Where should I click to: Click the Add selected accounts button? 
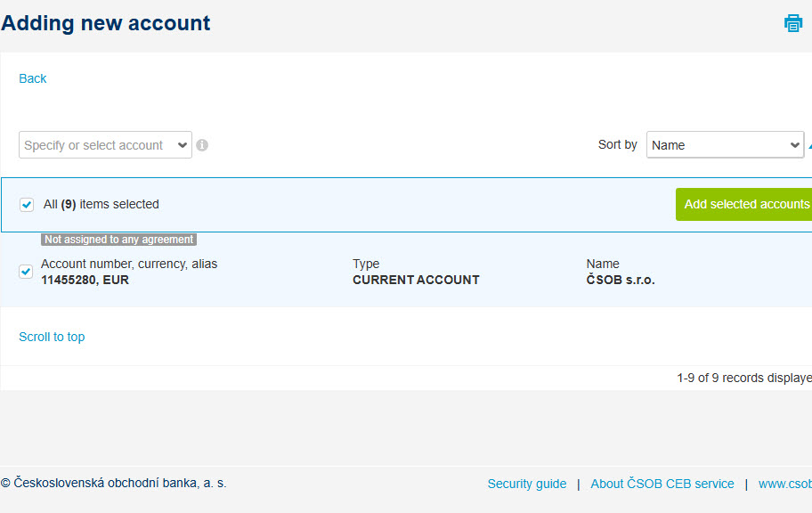pos(744,204)
